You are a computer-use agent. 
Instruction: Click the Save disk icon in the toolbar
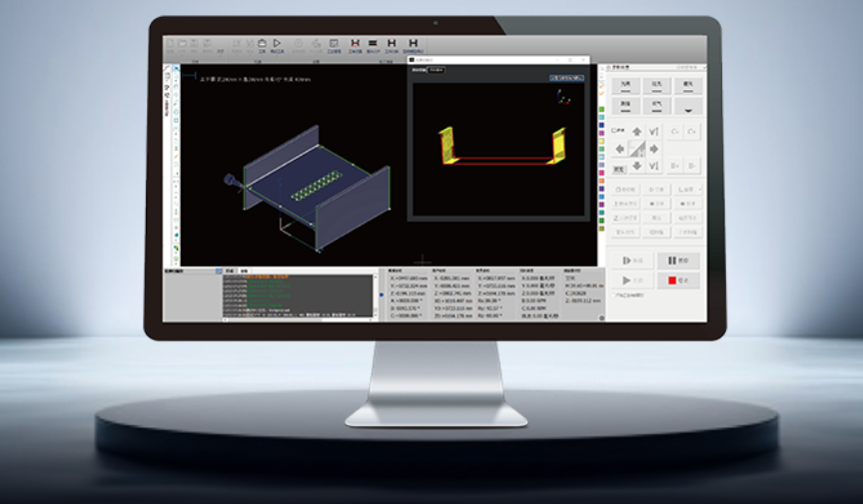click(195, 44)
